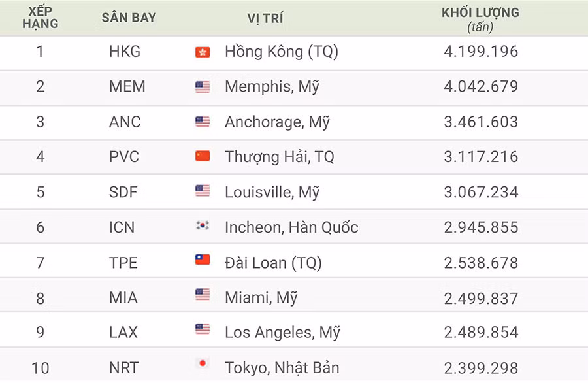Select the HKG airport code
The height and width of the screenshot is (383, 588).
[125, 52]
